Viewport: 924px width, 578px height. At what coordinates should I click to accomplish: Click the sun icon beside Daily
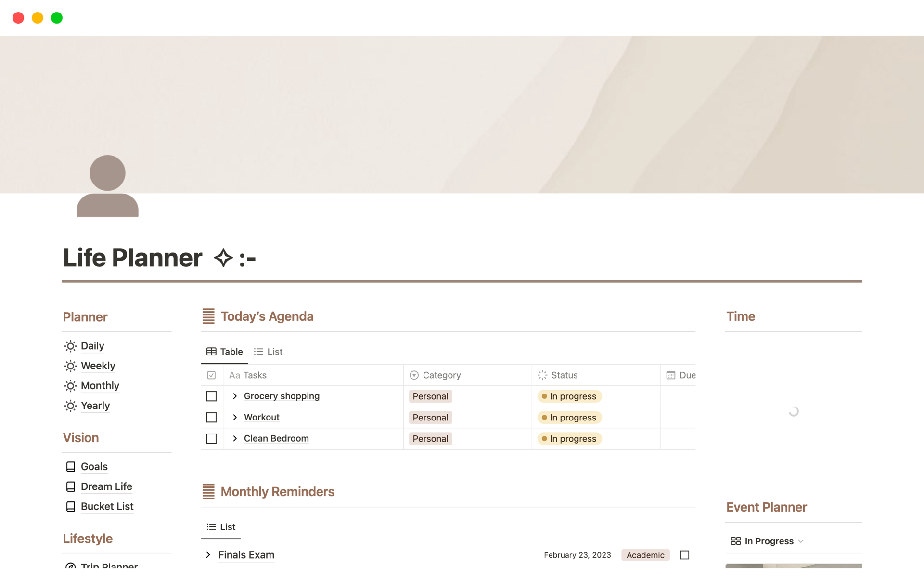tap(70, 346)
